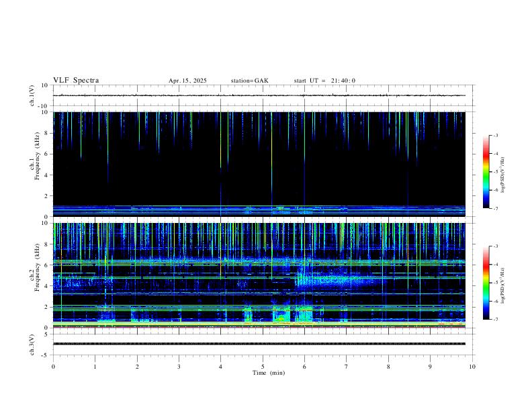Click the upper colorbar log(PSD) label

tap(503, 175)
